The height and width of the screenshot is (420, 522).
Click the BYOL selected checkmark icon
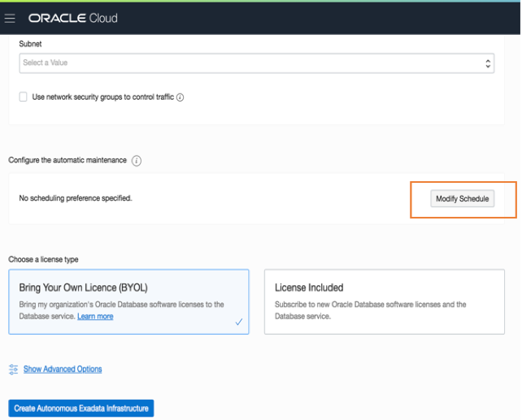[239, 322]
